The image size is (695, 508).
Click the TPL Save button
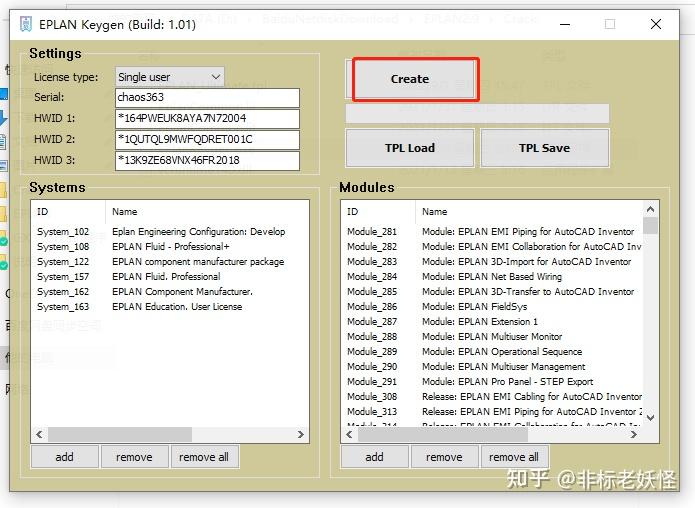point(545,148)
